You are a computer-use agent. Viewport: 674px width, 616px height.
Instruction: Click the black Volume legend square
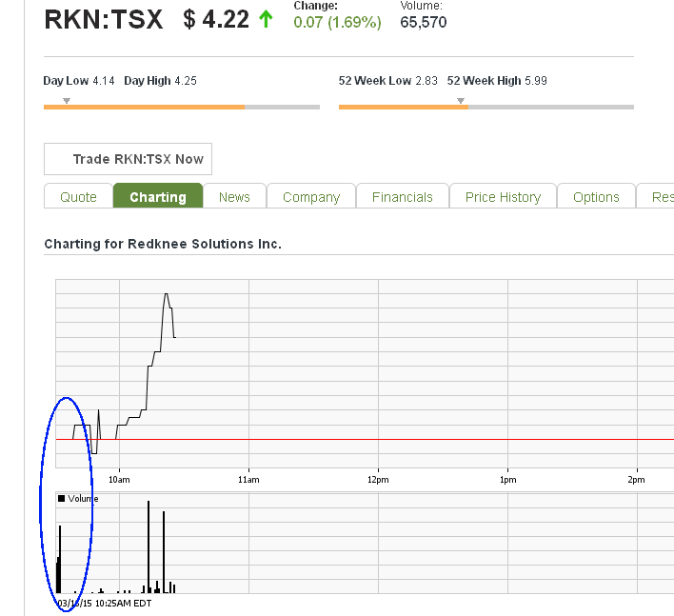[x=62, y=499]
